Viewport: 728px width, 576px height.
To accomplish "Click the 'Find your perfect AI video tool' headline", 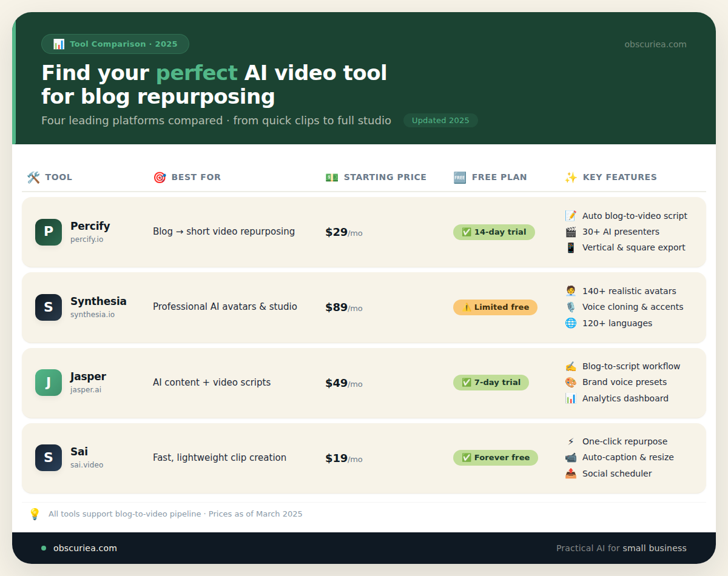I will [x=214, y=73].
